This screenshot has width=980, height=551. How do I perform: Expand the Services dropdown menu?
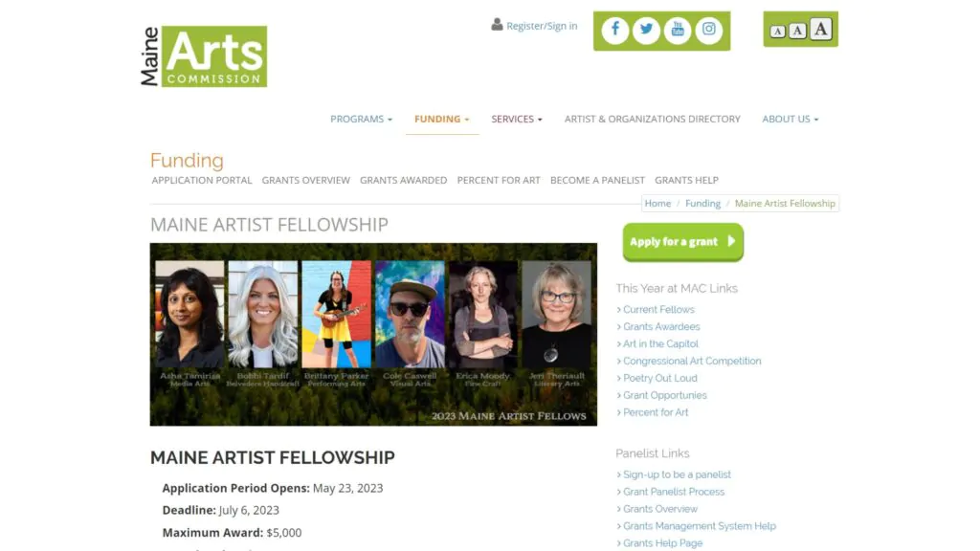[516, 119]
